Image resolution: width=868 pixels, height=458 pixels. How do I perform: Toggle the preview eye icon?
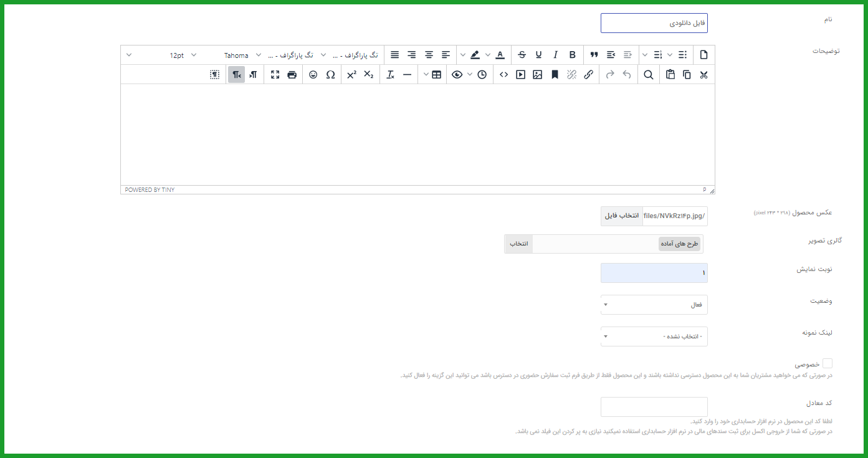tap(457, 75)
